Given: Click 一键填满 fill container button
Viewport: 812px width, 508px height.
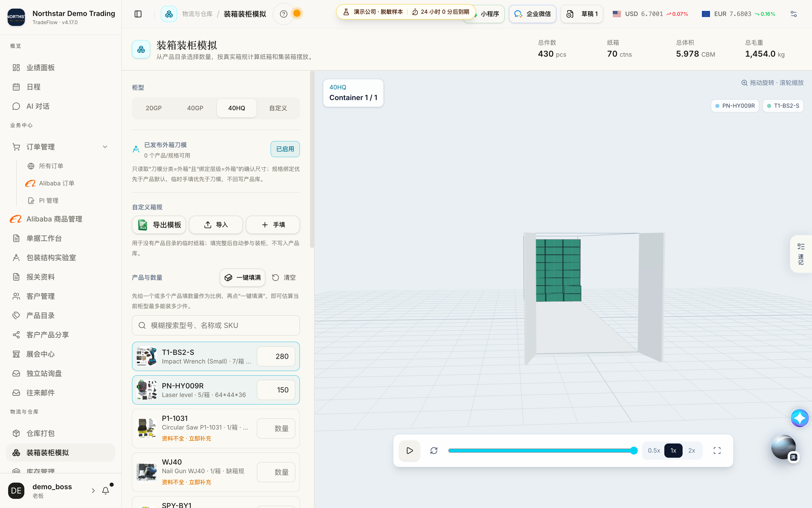Looking at the screenshot, I should click(x=243, y=278).
